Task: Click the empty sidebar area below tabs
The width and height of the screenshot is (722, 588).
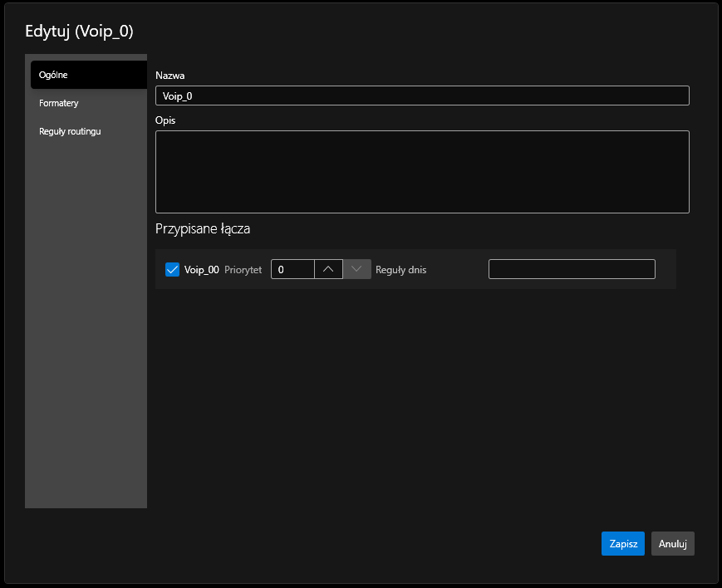Action: tap(86, 332)
